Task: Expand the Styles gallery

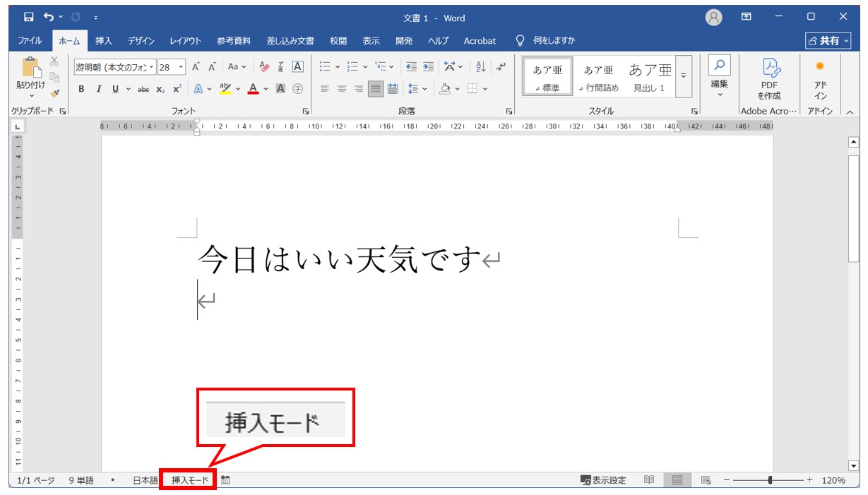Action: pos(683,76)
